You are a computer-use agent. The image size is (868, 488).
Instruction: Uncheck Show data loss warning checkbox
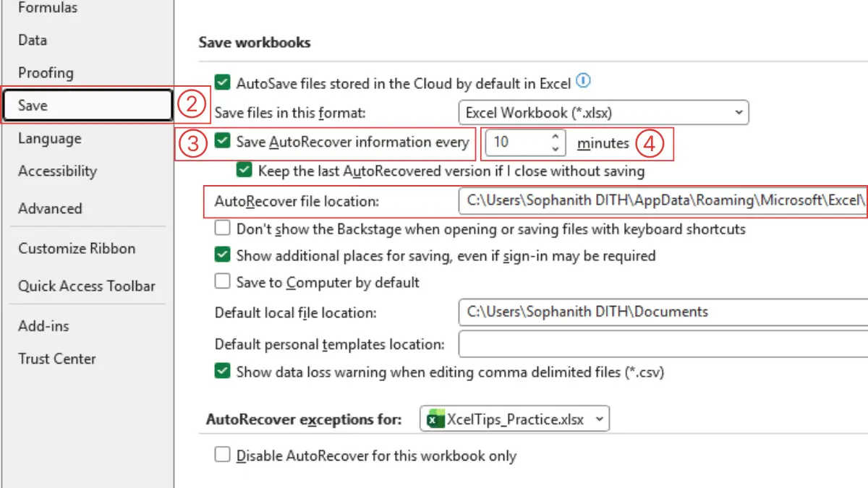point(223,372)
